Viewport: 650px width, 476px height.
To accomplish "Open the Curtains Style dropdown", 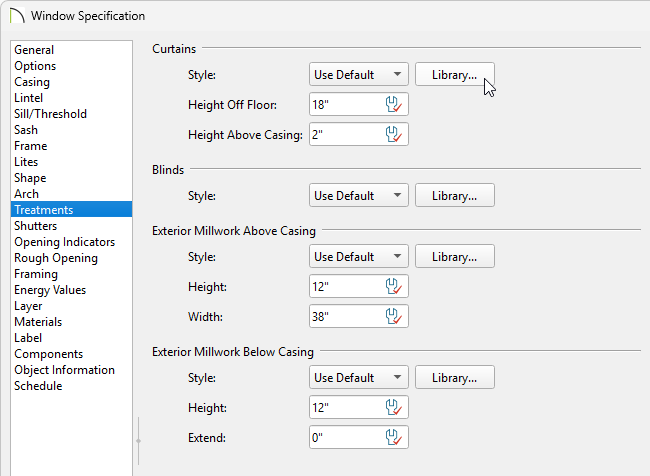I will point(359,75).
